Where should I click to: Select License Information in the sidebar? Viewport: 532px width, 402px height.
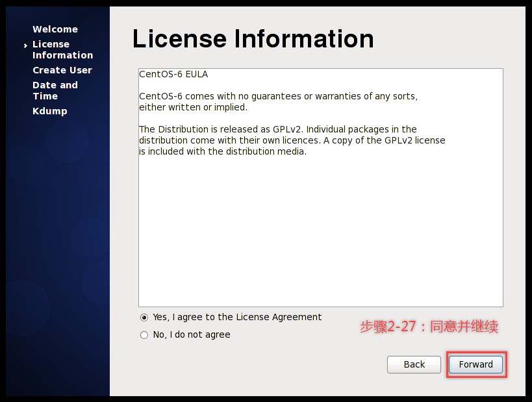tap(63, 49)
